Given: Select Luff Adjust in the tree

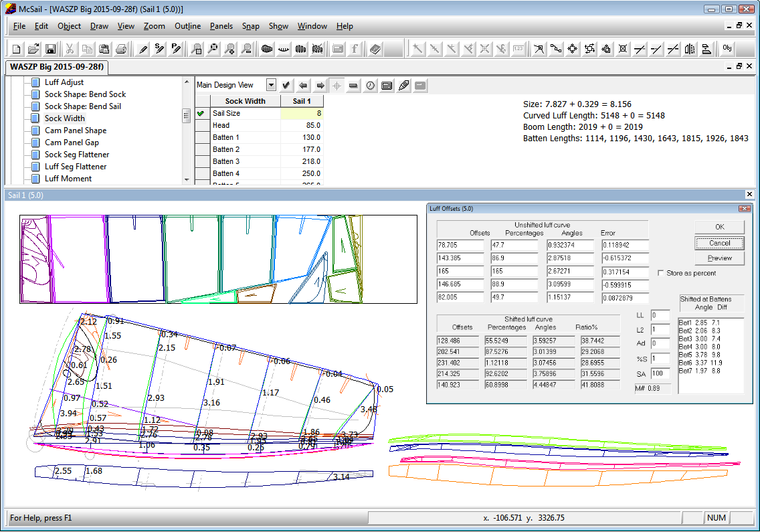Looking at the screenshot, I should pos(64,82).
